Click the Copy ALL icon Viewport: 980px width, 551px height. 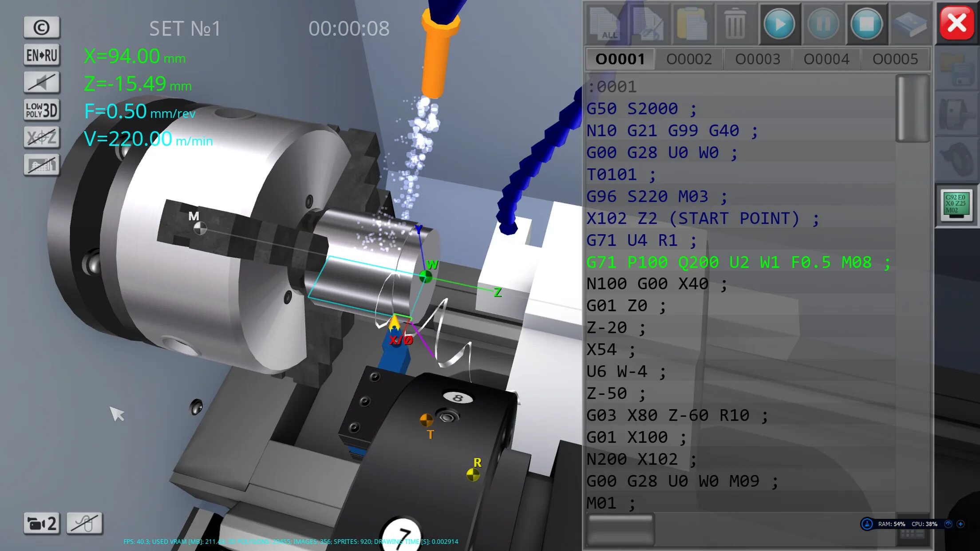point(605,24)
